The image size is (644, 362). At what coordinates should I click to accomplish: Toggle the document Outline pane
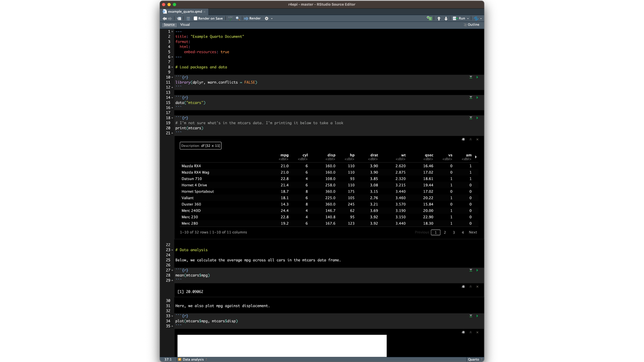(x=471, y=25)
